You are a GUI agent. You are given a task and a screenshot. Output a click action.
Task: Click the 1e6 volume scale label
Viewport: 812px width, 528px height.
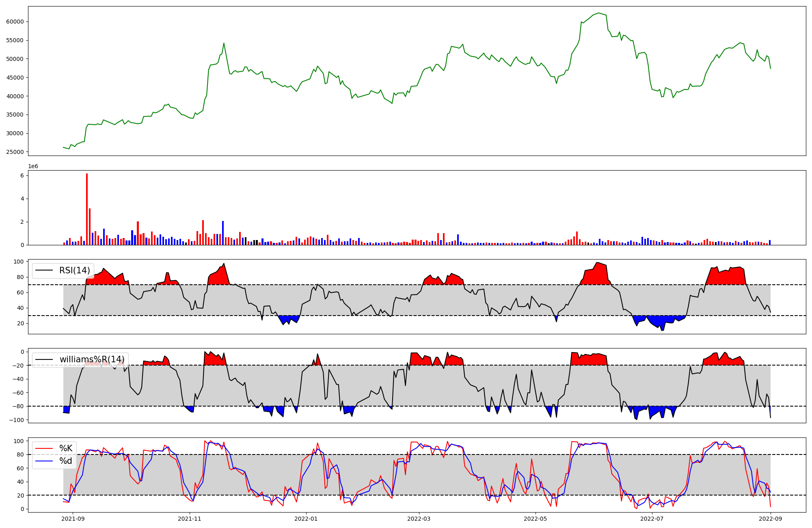(x=33, y=167)
